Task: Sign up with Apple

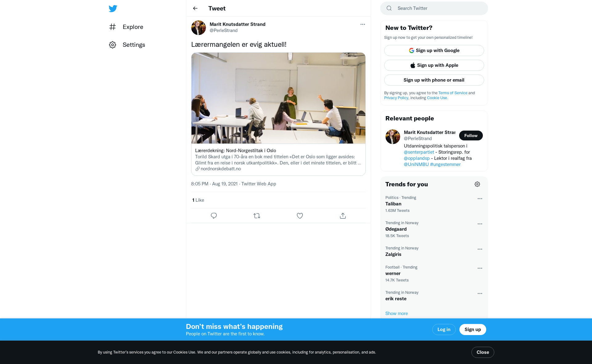Action: (x=434, y=65)
